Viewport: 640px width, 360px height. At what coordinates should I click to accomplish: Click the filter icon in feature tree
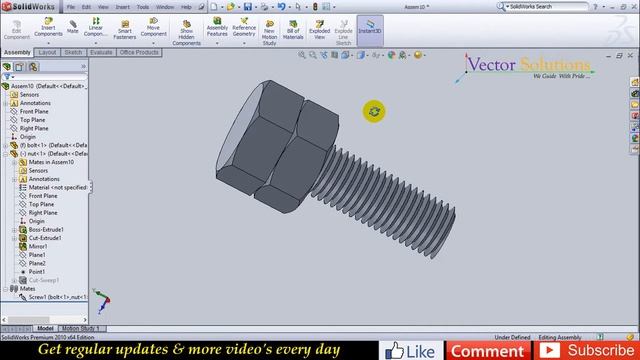click(x=7, y=77)
